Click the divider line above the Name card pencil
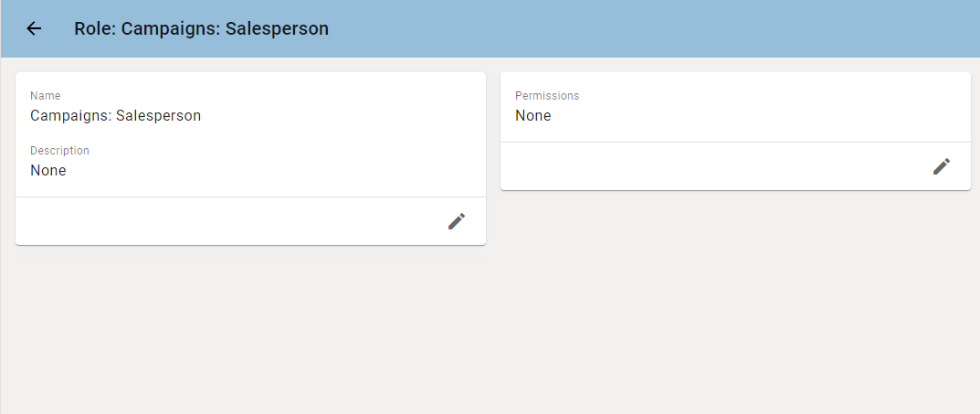The width and height of the screenshot is (980, 414). click(x=250, y=197)
